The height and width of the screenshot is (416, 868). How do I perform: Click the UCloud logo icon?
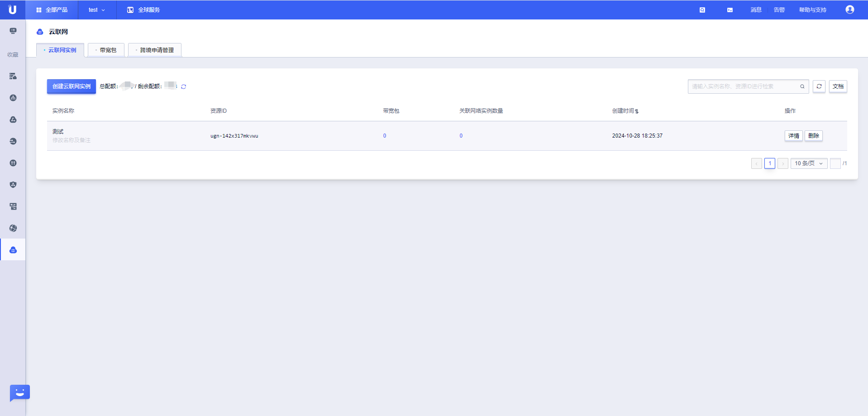[x=12, y=10]
